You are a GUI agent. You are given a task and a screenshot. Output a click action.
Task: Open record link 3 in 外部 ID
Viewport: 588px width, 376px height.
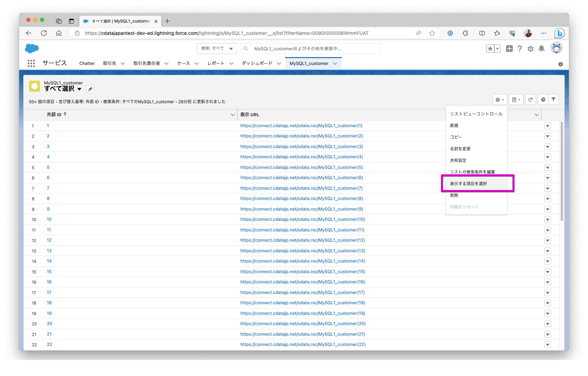pyautogui.click(x=48, y=147)
